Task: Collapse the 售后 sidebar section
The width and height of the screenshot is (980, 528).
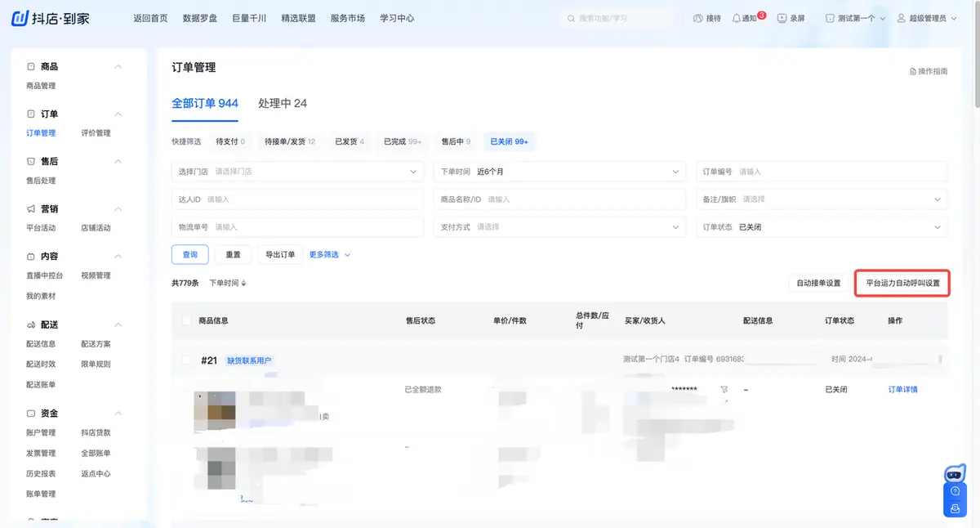Action: pyautogui.click(x=118, y=161)
